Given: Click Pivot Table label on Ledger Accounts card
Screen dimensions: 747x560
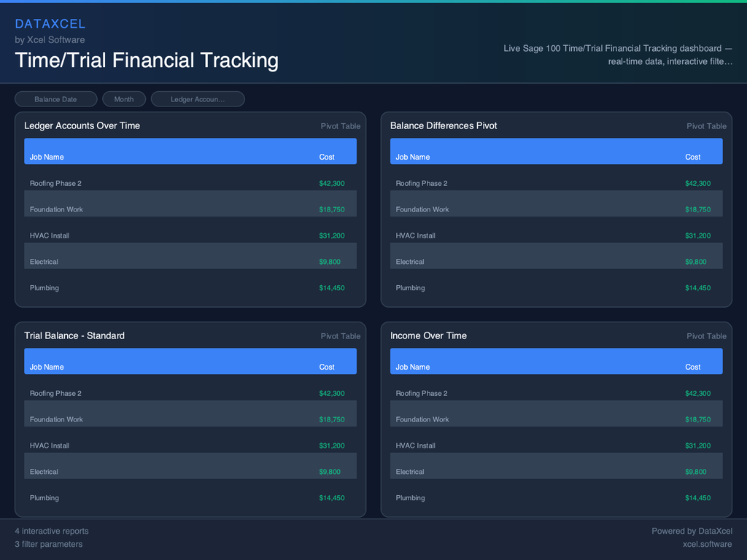Looking at the screenshot, I should tap(340, 125).
